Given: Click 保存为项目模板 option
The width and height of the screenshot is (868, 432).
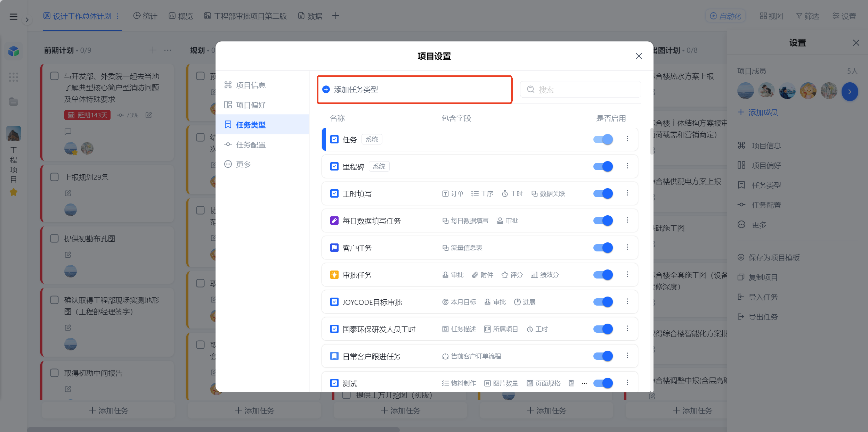Looking at the screenshot, I should coord(769,257).
